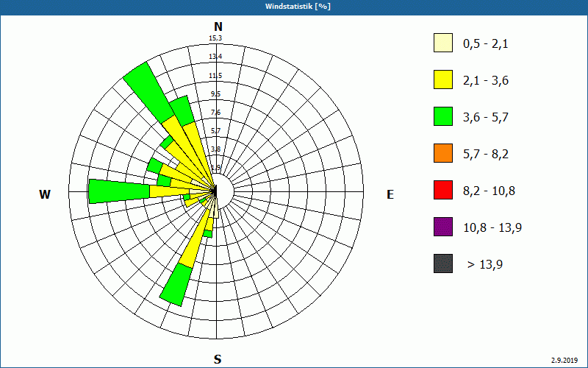588x368 pixels.
Task: Click the bright yellow 2,1 - 3,6 legend swatch
Action: (443, 79)
